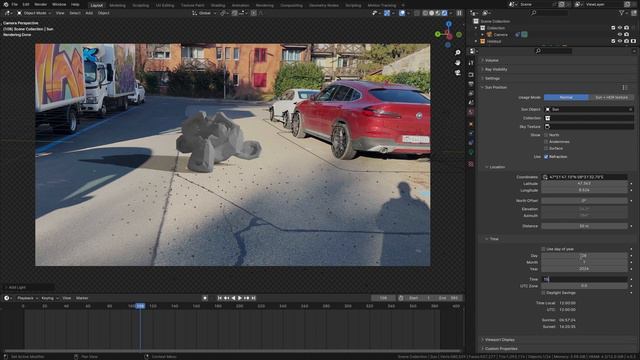This screenshot has width=640, height=360.
Task: Click the outliner search field
Action: coord(549,13)
